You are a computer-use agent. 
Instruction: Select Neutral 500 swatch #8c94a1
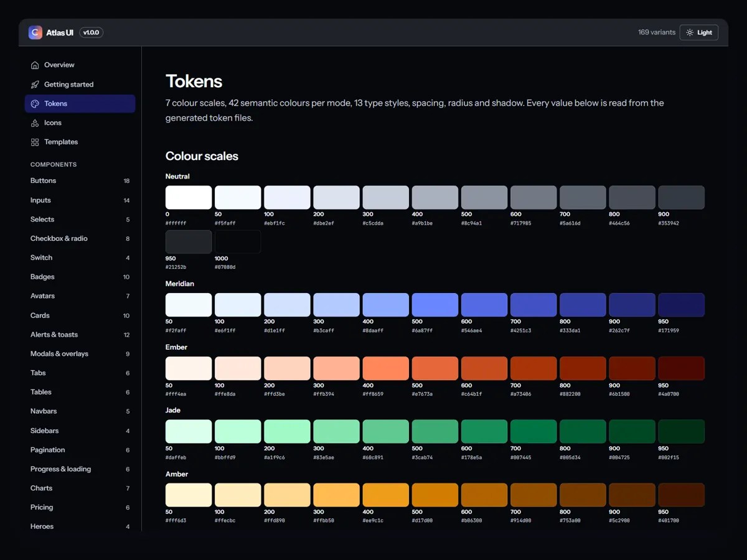484,197
